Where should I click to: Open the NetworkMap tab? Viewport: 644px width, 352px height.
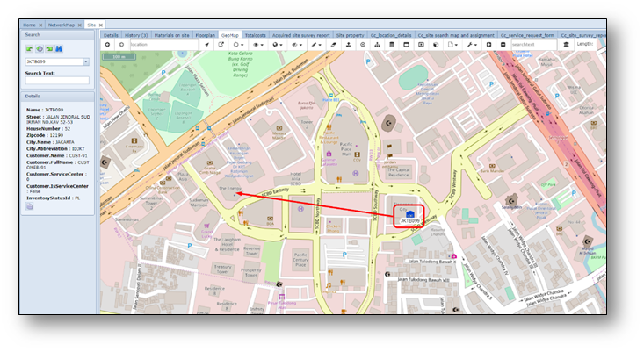[62, 25]
